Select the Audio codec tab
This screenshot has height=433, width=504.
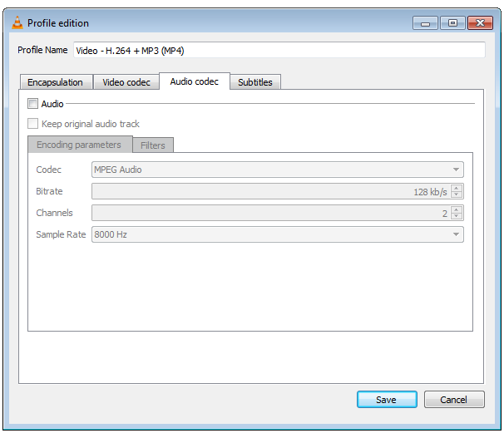tap(194, 81)
